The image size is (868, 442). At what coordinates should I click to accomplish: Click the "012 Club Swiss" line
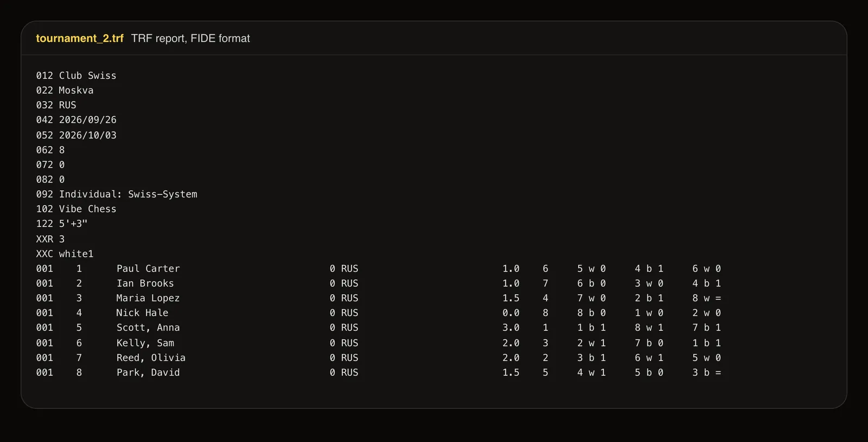pyautogui.click(x=76, y=75)
